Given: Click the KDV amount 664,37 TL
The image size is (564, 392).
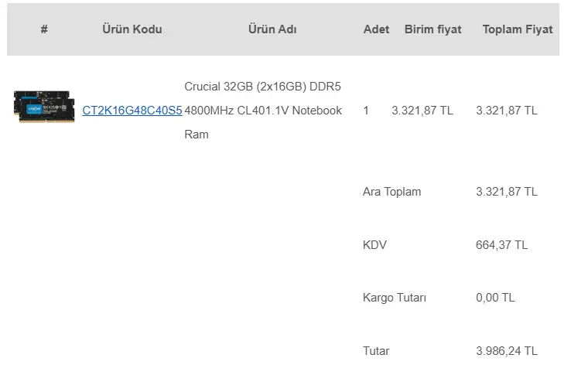Looking at the screenshot, I should [x=502, y=245].
